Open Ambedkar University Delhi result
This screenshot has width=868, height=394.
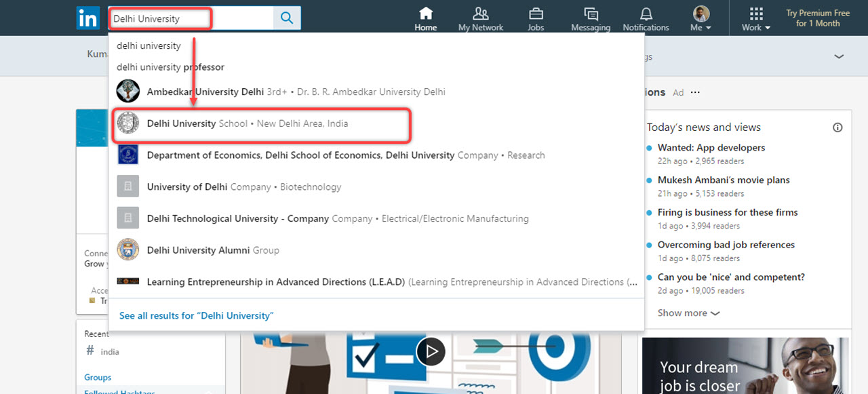pos(376,92)
